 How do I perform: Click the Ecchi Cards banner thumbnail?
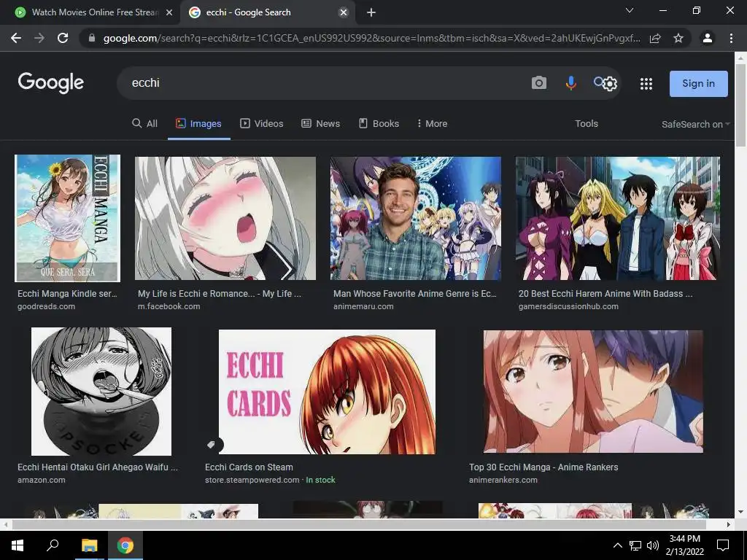(327, 392)
